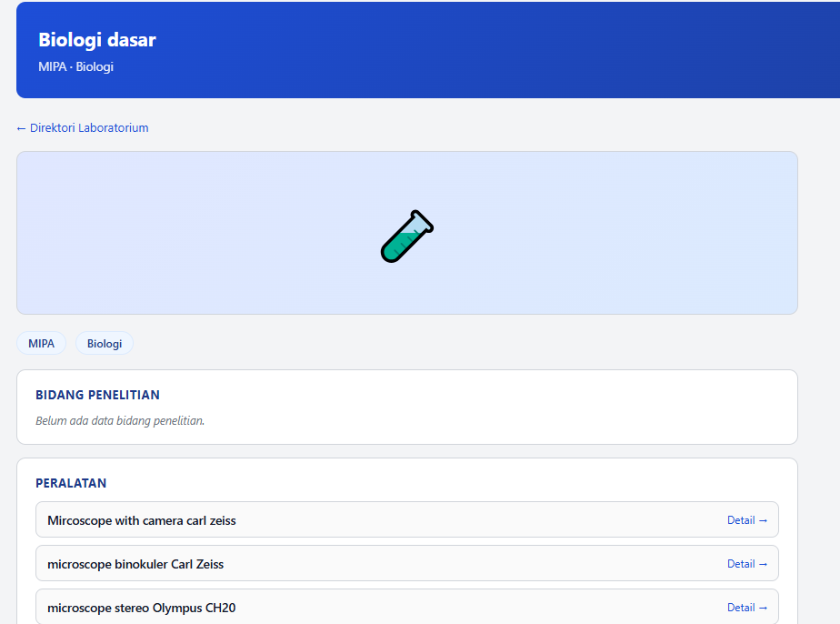Click the arrow next to Detail for microscope binokuler
Image resolution: width=840 pixels, height=624 pixels.
[x=763, y=564]
